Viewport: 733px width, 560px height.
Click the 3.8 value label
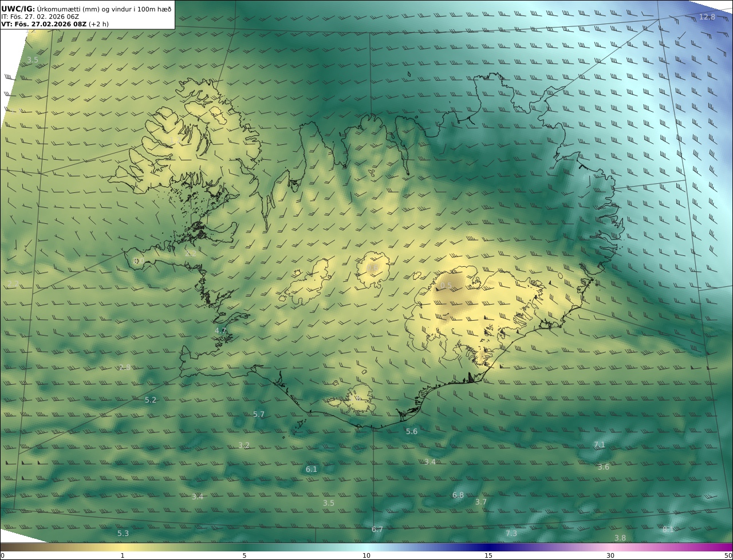coord(620,538)
